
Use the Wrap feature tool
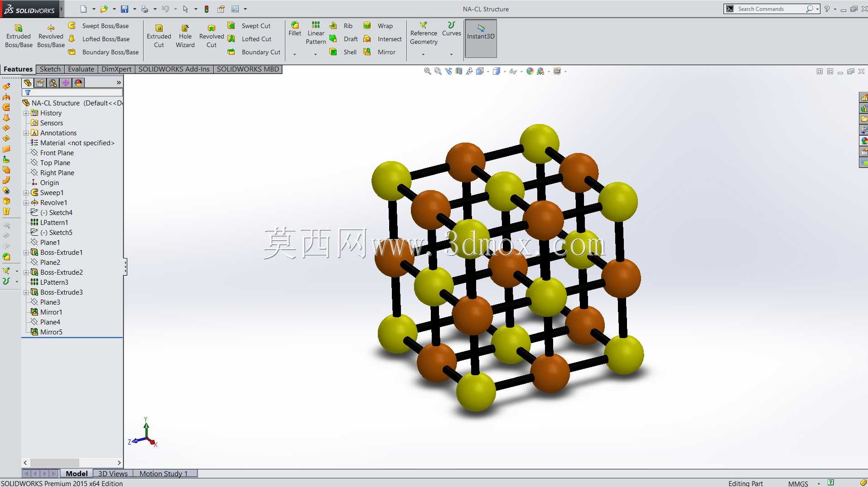point(378,26)
